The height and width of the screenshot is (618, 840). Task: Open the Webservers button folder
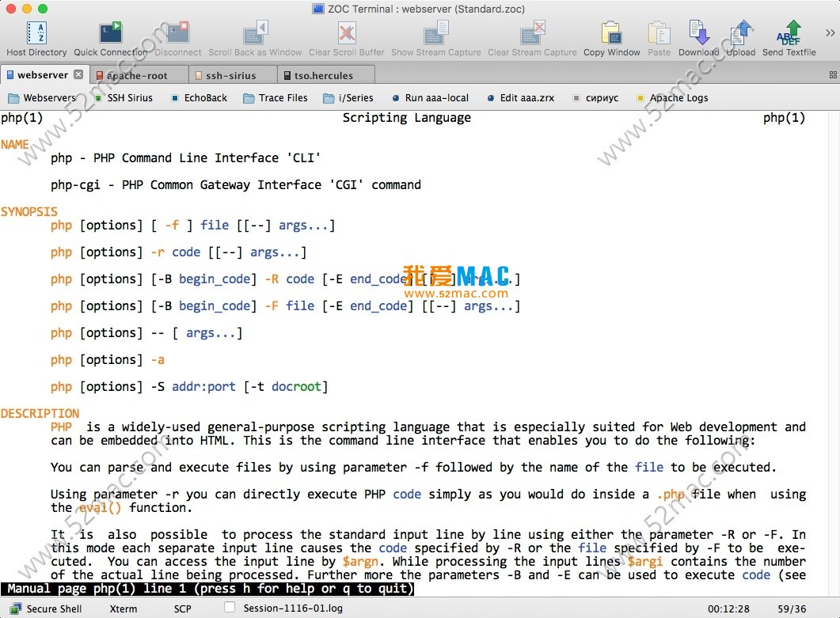(42, 98)
